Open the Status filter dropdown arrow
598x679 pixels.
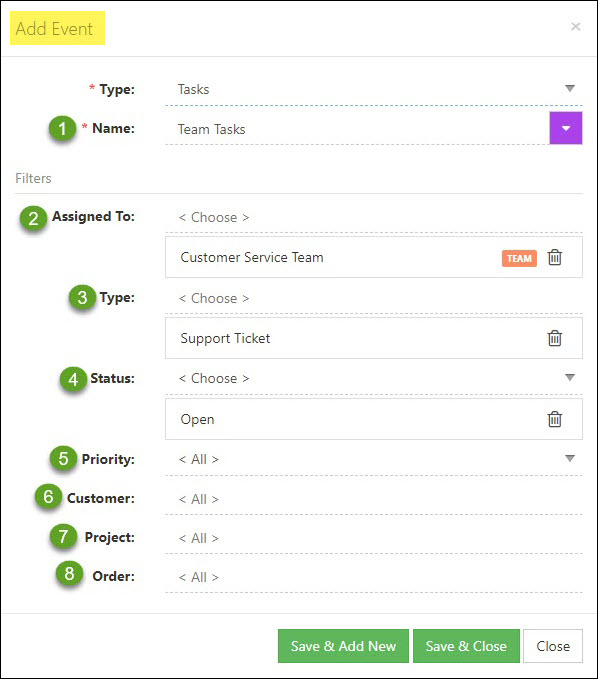[570, 378]
